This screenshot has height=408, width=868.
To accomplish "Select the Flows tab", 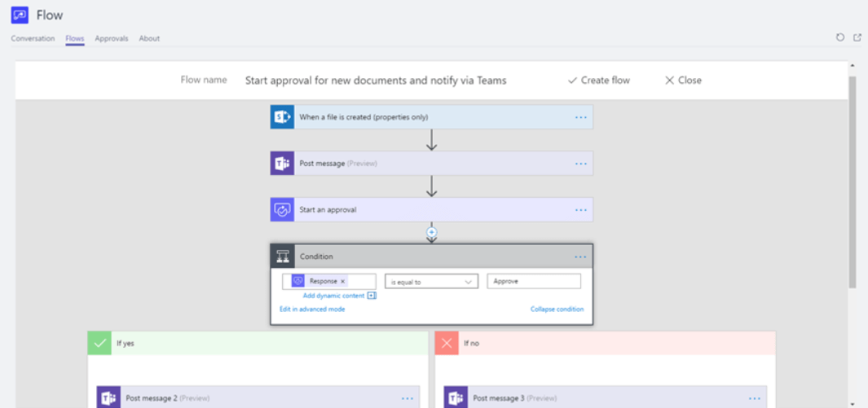I will pyautogui.click(x=75, y=39).
